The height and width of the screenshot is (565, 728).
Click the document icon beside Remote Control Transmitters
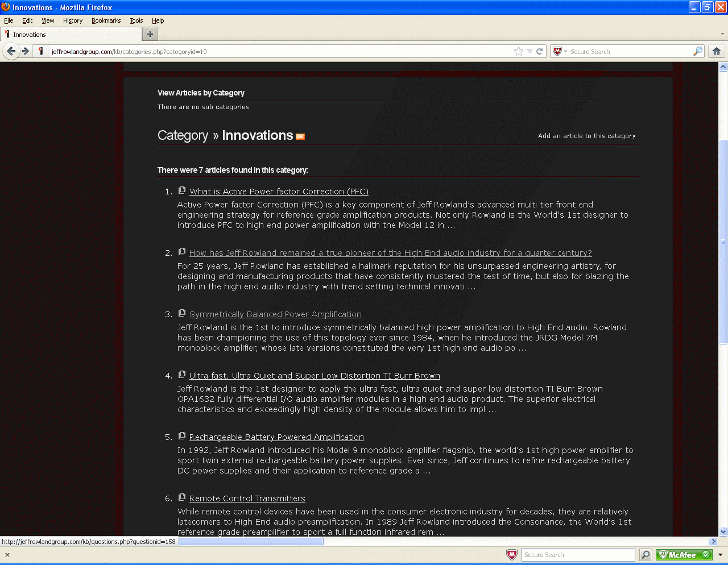(x=182, y=497)
